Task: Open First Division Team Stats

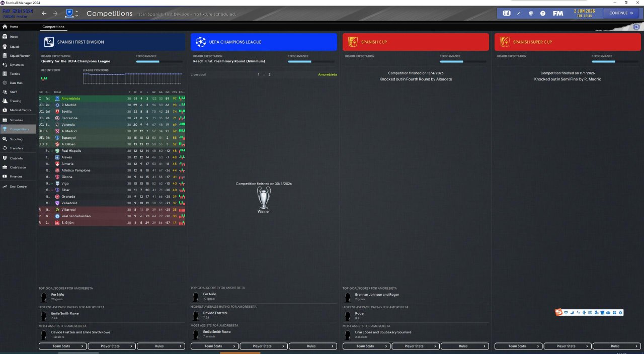Action: pyautogui.click(x=63, y=346)
